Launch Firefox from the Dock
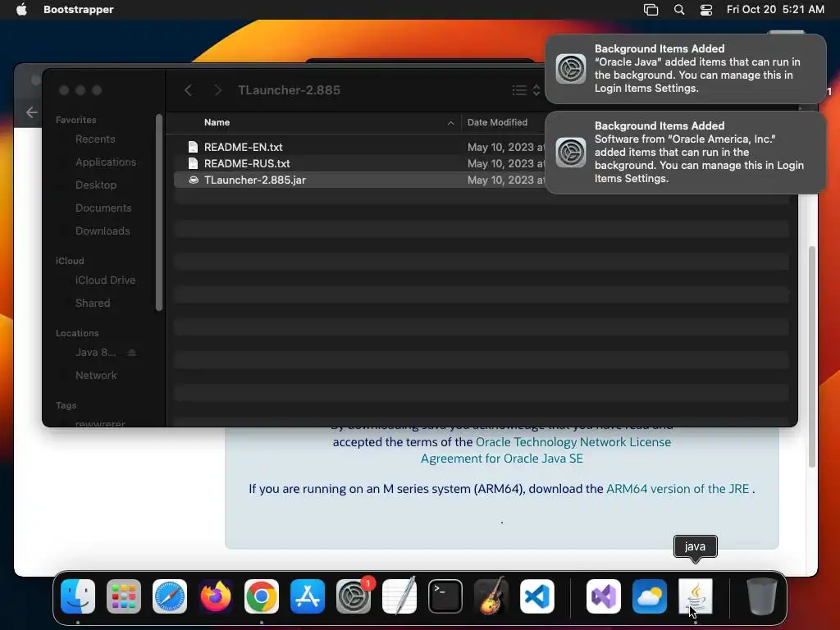840x630 pixels. coord(216,596)
